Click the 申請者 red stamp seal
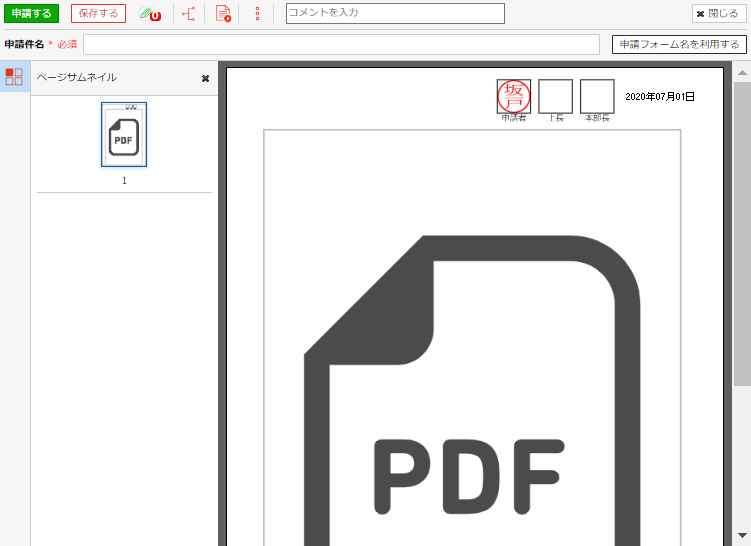This screenshot has height=546, width=751. (x=514, y=96)
